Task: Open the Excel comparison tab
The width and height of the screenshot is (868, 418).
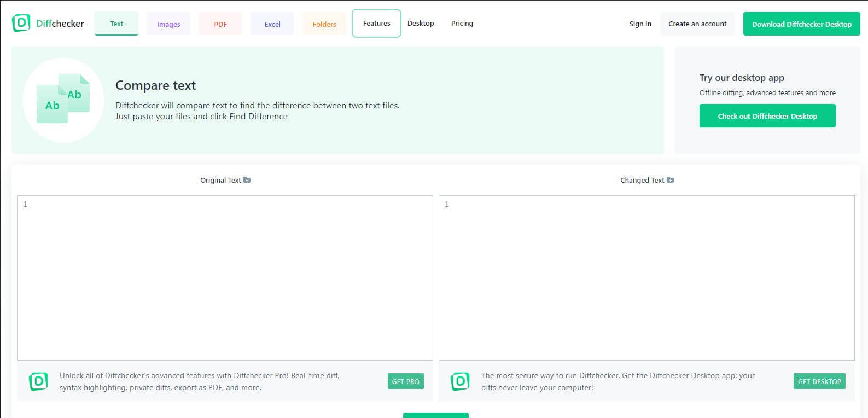Action: point(272,24)
